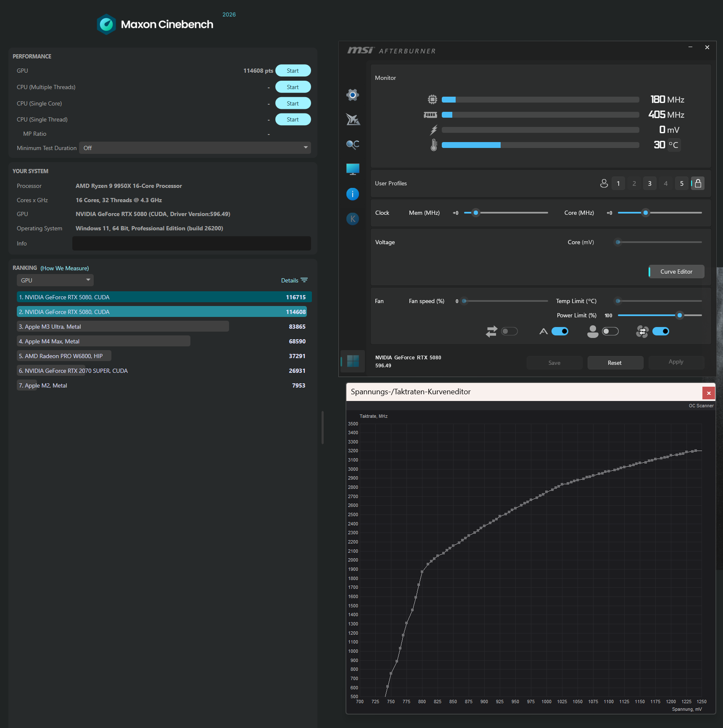Open the Curve Editor button

676,272
